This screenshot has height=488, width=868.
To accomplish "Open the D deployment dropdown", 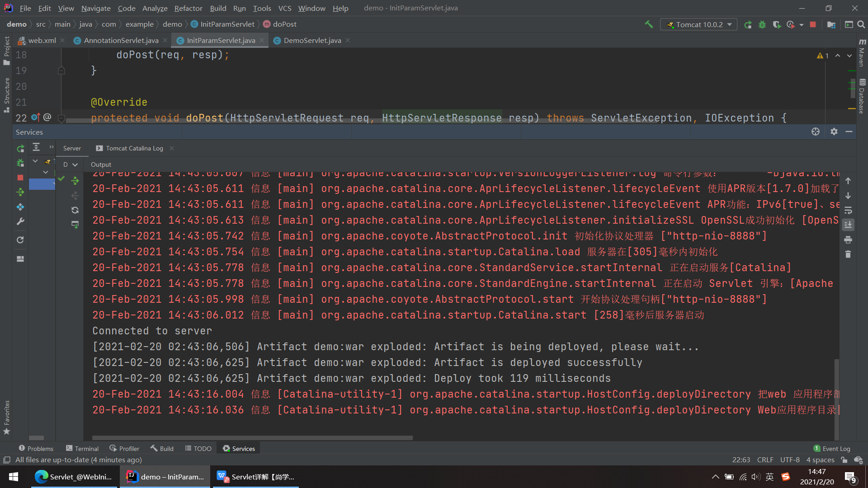I will 71,165.
